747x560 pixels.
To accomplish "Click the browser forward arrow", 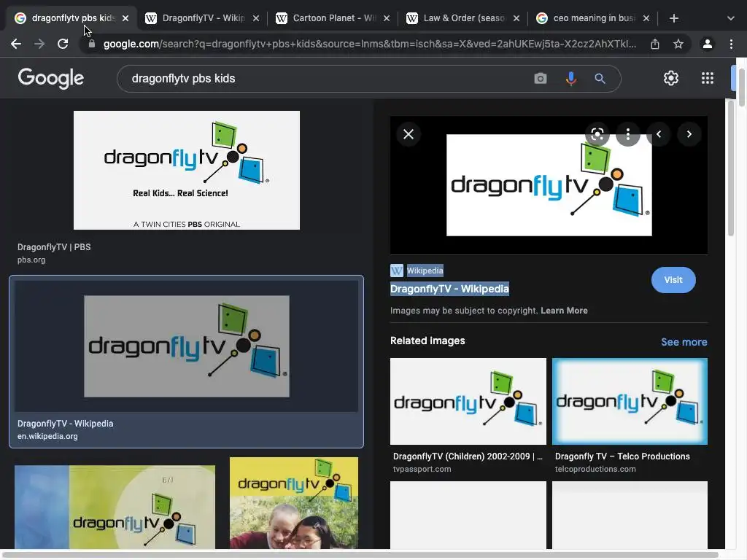I will pyautogui.click(x=39, y=44).
